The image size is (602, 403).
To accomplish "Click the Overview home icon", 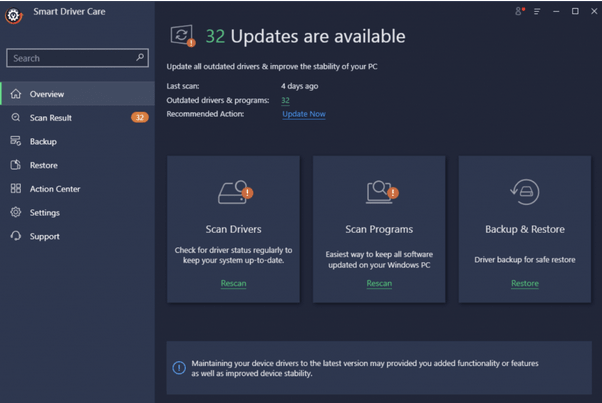I will point(16,94).
